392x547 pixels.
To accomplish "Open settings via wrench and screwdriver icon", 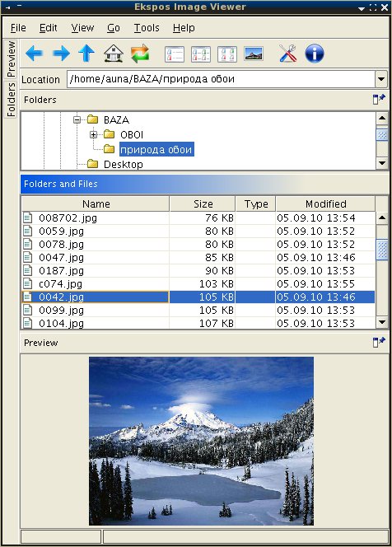I will [287, 54].
